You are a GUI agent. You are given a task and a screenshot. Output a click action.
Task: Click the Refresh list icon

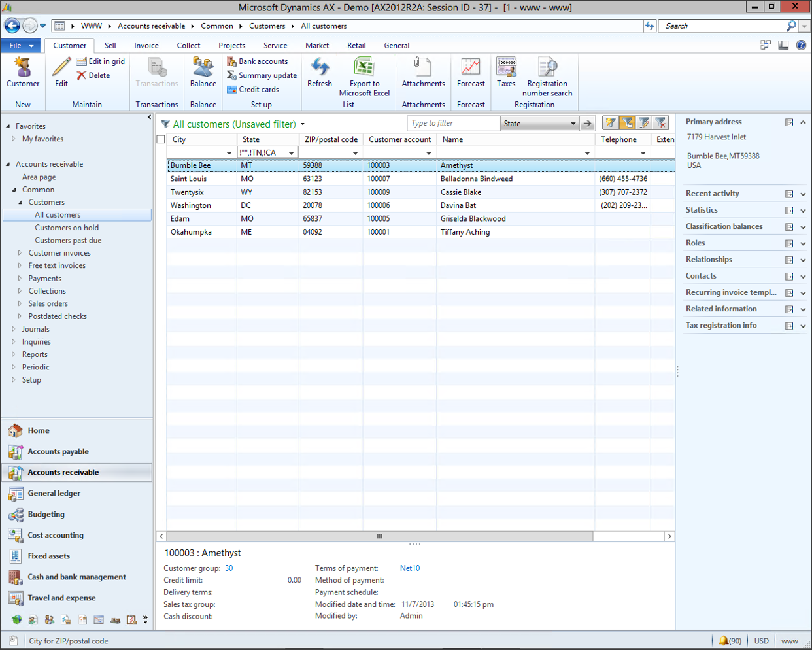tap(320, 68)
